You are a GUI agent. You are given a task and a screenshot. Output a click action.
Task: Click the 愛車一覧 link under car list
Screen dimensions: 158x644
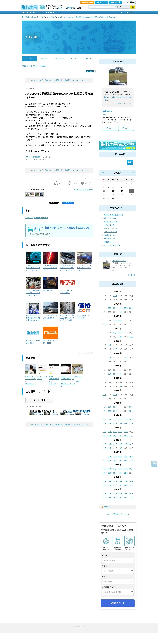pyautogui.click(x=132, y=275)
